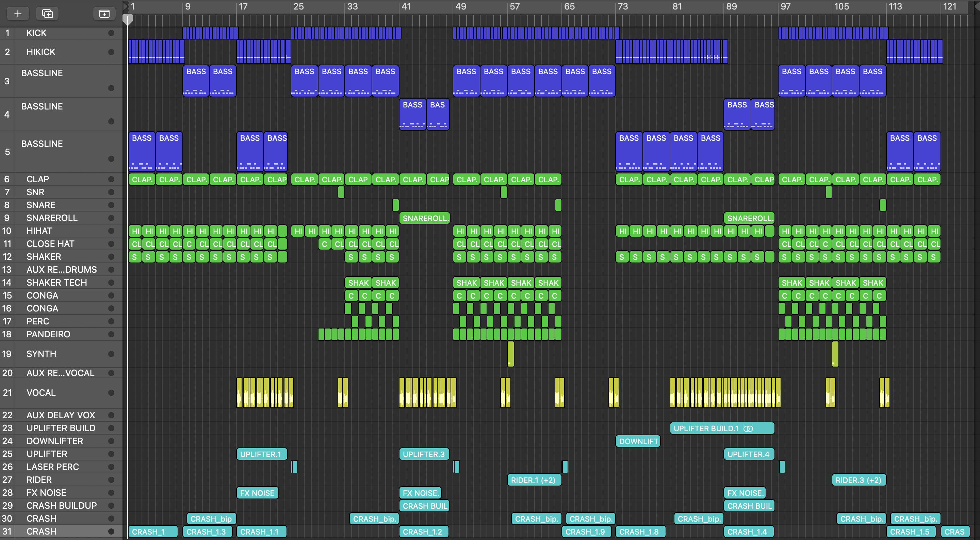Select the first SNR region near bar 32
Screen dimensions: 980x540
(x=341, y=192)
